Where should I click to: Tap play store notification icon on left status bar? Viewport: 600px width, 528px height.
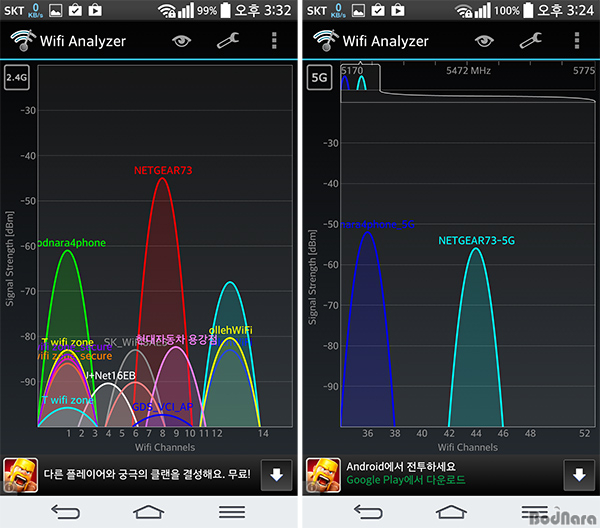(95, 10)
